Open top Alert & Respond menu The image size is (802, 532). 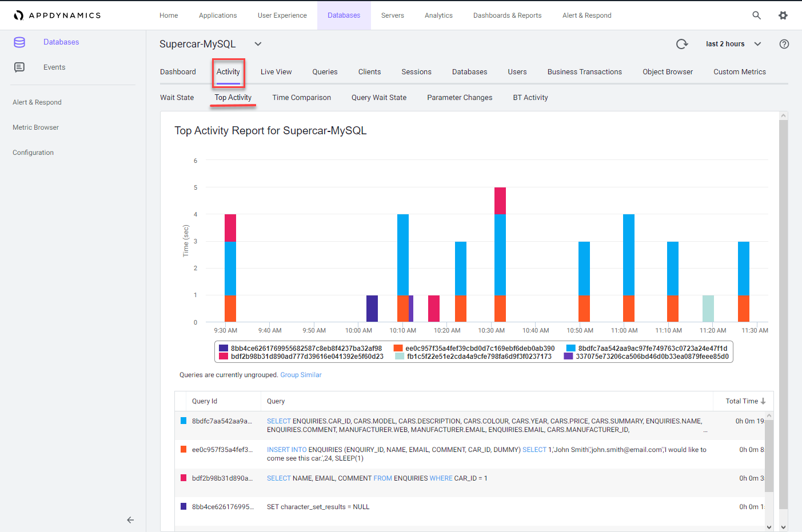[x=587, y=15]
